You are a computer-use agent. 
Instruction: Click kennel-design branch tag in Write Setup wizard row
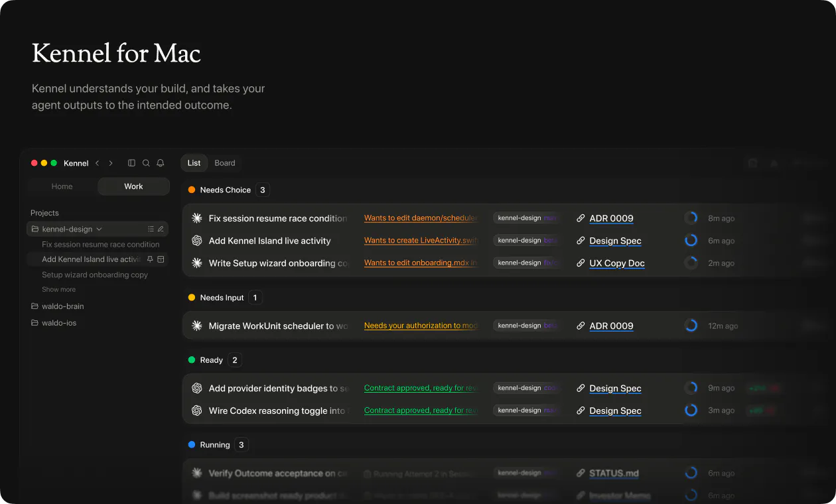pos(527,263)
